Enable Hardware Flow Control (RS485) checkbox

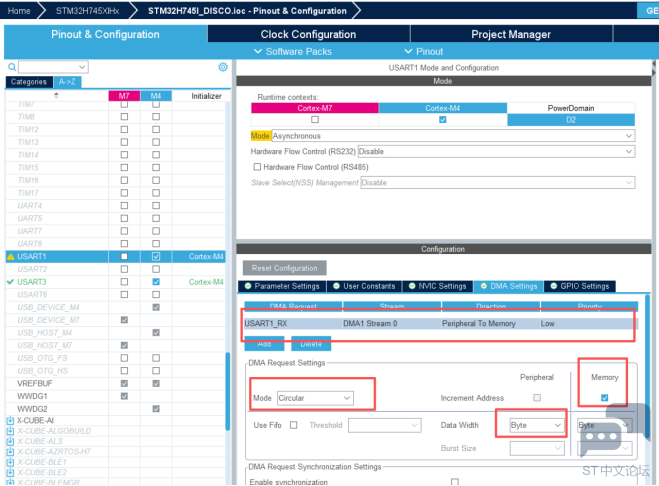coord(257,167)
